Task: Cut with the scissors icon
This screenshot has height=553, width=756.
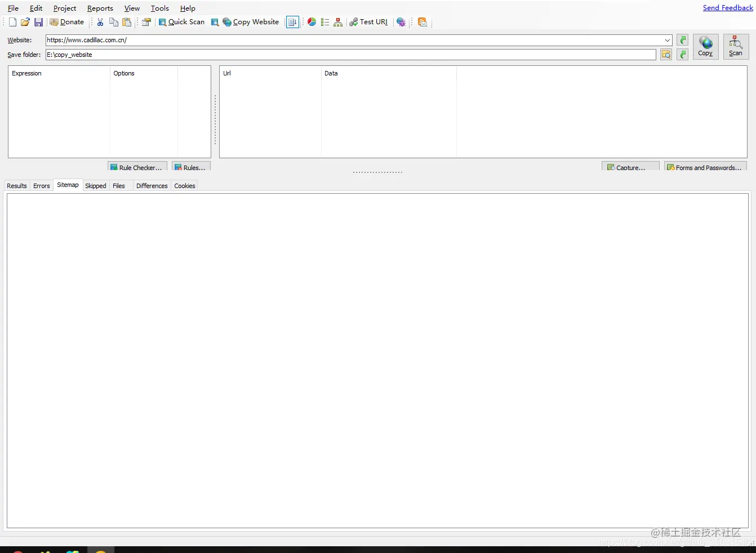Action: coord(100,22)
